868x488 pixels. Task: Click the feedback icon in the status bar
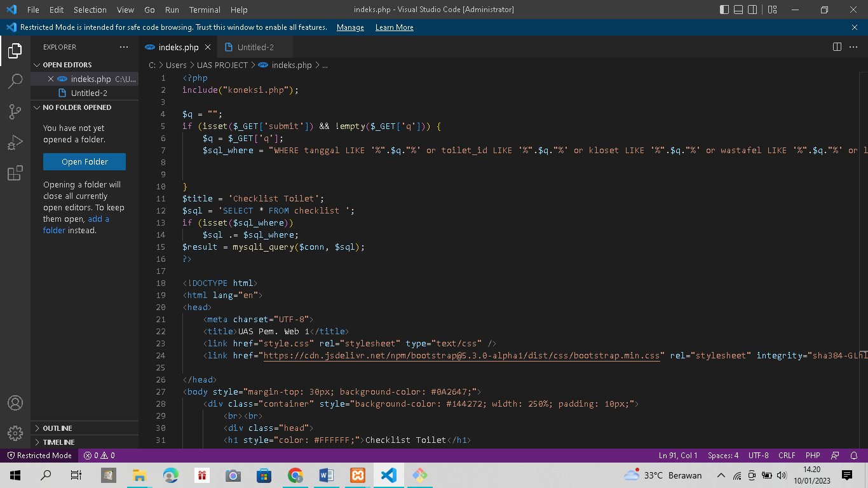coord(834,455)
